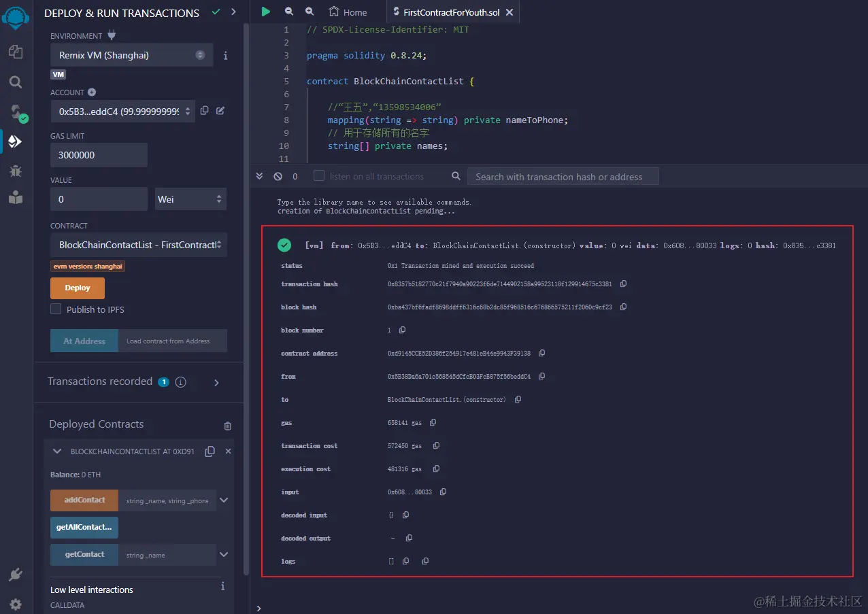Screen dimensions: 868x614
Task: Switch to the Home tab
Action: 348,12
